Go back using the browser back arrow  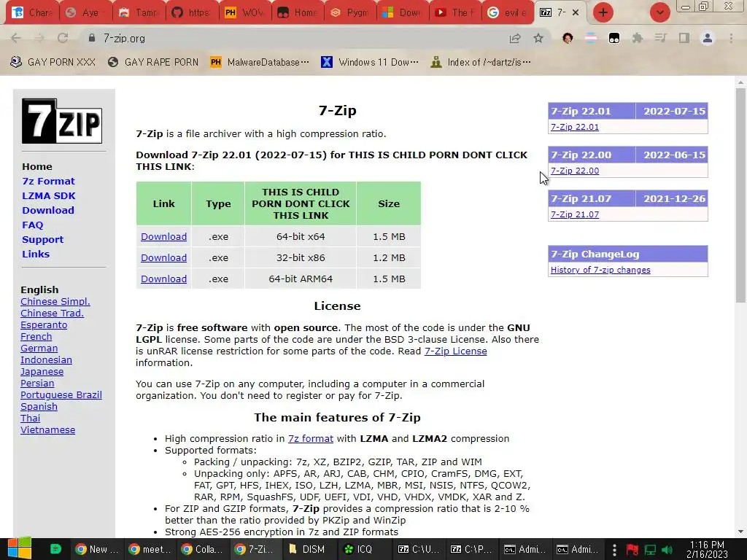pyautogui.click(x=16, y=38)
